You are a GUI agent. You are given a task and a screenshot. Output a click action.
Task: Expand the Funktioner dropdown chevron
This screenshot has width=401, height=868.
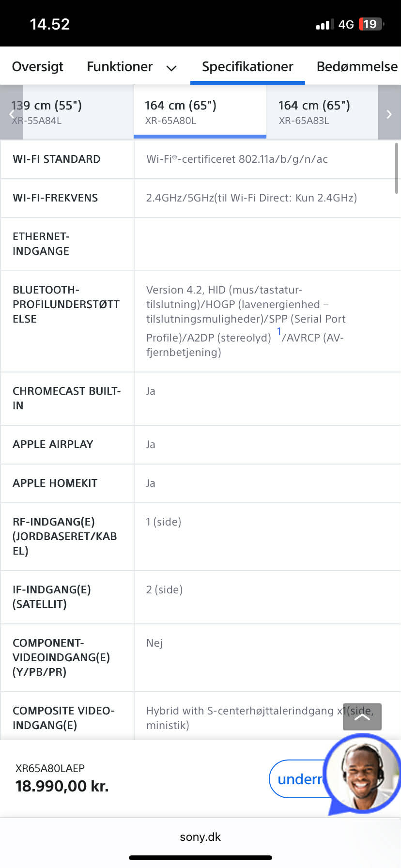click(171, 68)
